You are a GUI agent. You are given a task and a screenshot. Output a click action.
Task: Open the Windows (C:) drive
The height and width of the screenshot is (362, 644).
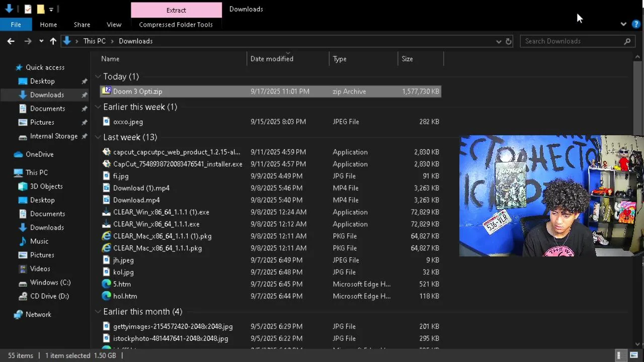click(x=50, y=283)
